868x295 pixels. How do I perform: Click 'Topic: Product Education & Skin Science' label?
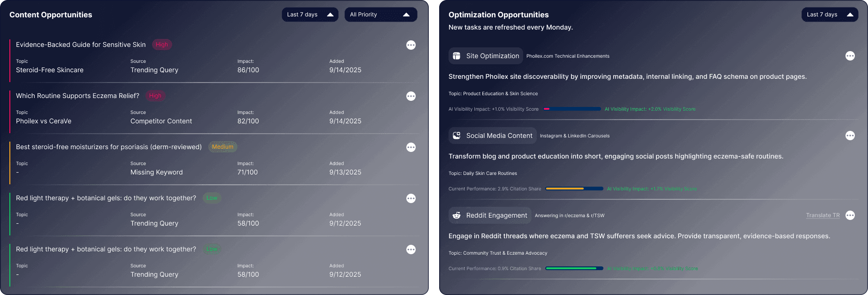click(x=493, y=93)
